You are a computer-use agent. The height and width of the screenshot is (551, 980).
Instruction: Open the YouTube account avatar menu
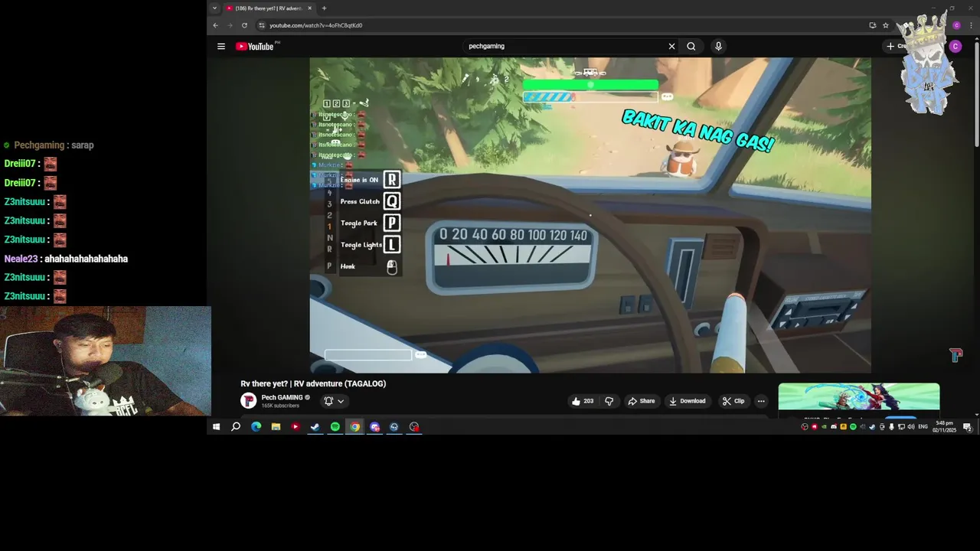coord(955,46)
